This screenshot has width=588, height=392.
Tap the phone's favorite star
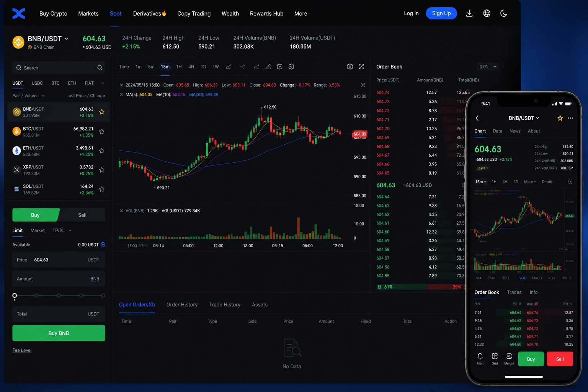(560, 118)
